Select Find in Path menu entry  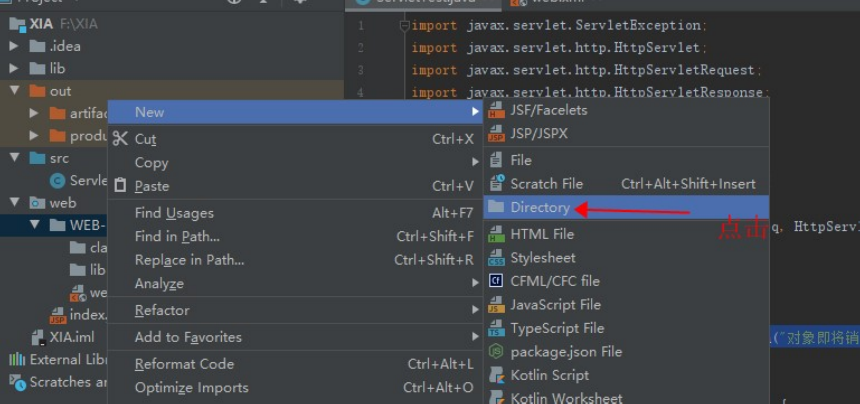295,236
